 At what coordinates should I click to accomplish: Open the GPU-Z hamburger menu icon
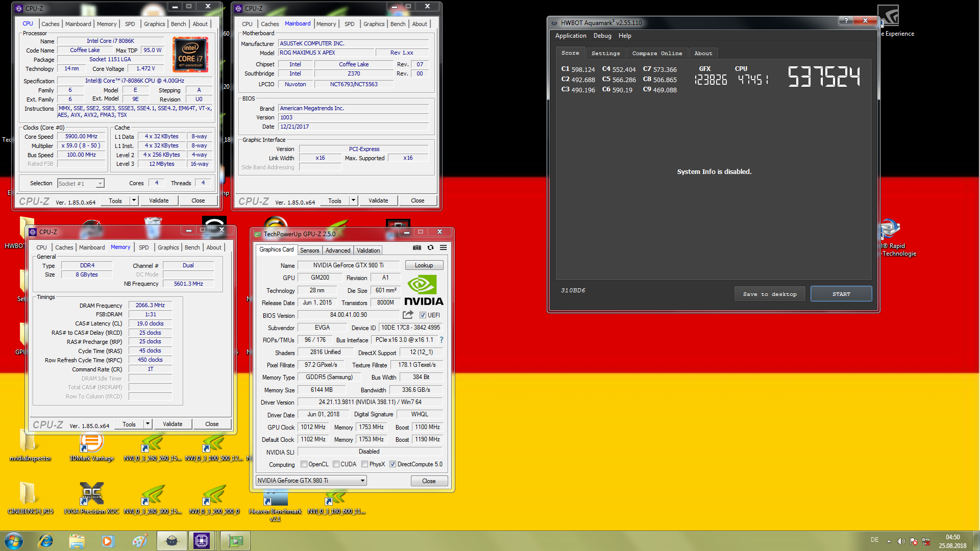point(443,247)
